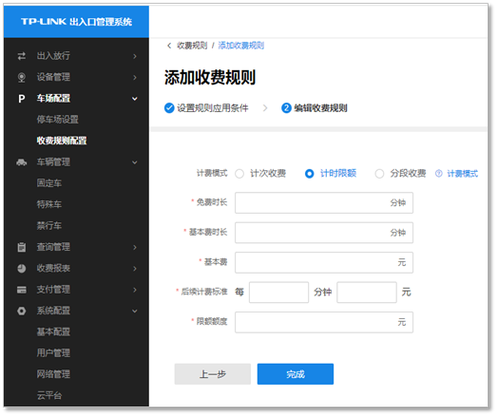Click the 基本费 input field
The height and width of the screenshot is (416, 497).
tap(324, 263)
